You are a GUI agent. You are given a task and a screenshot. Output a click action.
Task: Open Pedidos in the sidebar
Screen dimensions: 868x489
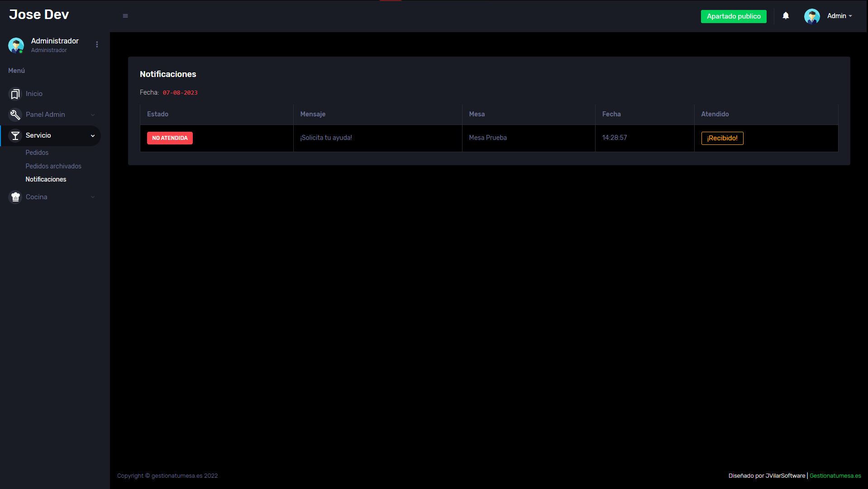point(37,153)
